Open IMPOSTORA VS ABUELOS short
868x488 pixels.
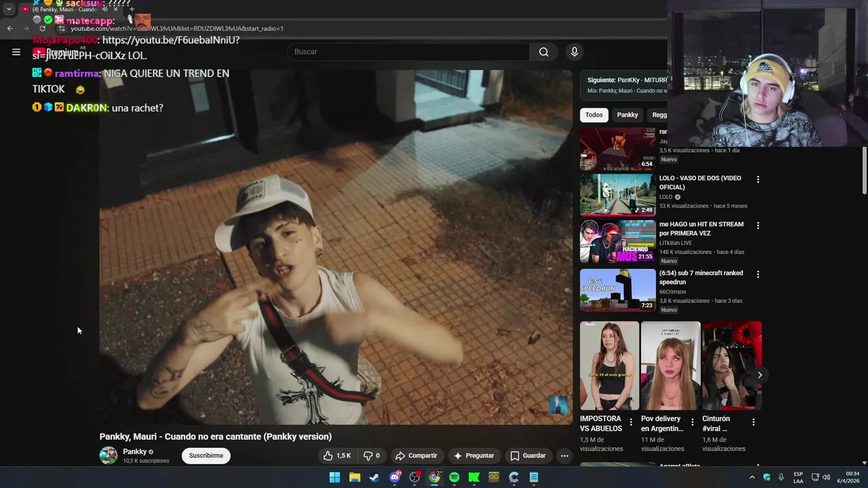609,366
